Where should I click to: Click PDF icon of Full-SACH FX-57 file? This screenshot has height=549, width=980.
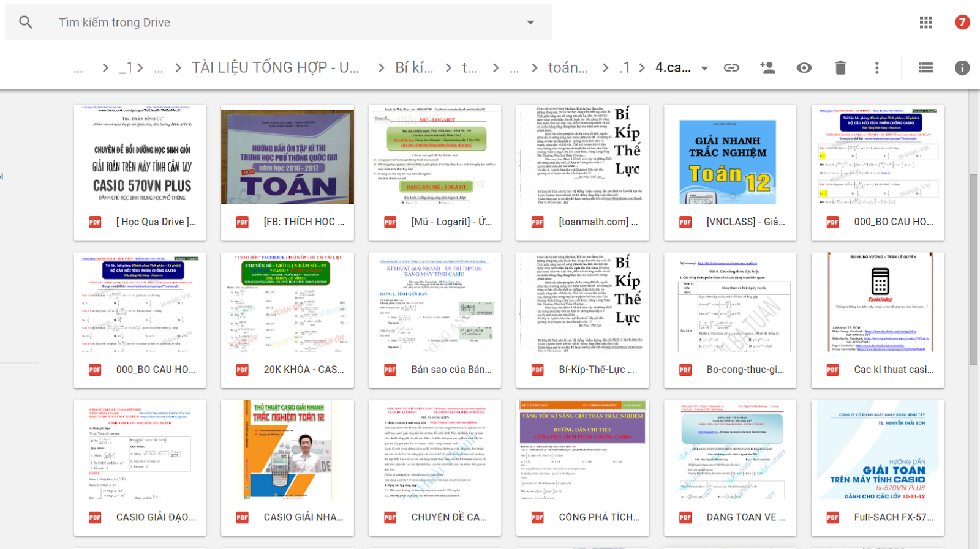(833, 518)
